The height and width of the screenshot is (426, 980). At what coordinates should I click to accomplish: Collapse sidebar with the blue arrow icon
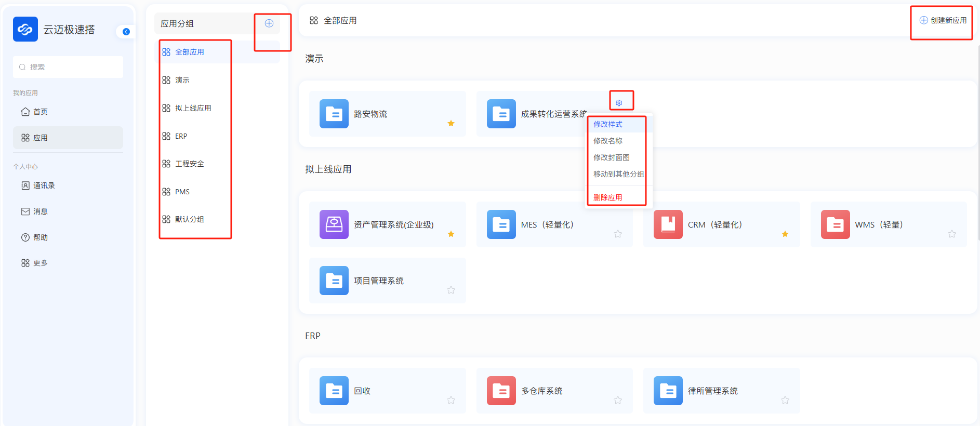[126, 32]
